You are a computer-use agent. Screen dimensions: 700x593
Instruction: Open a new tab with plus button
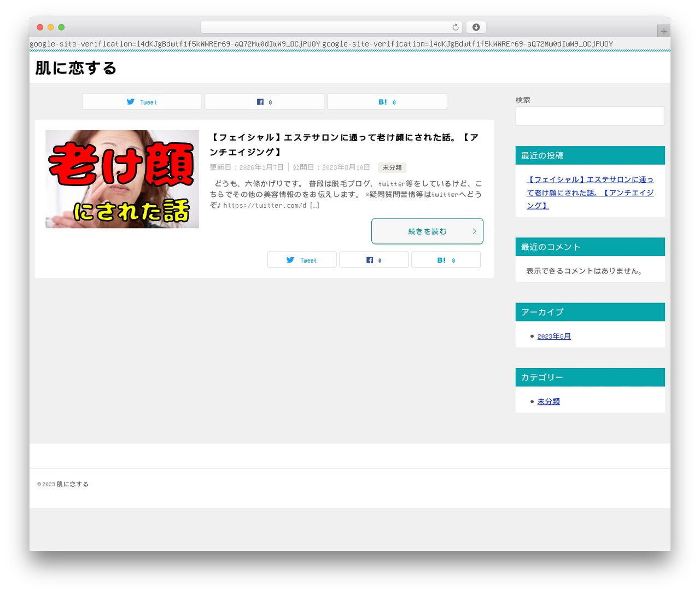(663, 31)
